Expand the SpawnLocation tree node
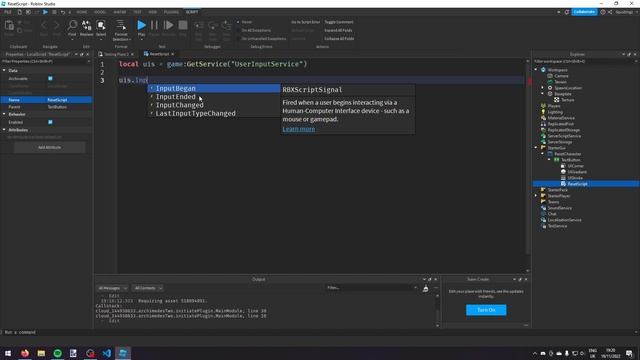Image resolution: width=640 pixels, height=360 pixels. pos(542,88)
